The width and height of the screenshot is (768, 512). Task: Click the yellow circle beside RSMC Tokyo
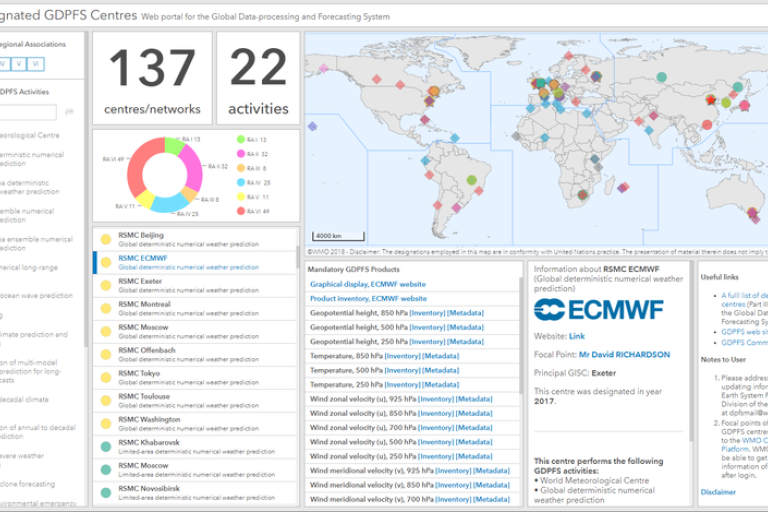coord(106,378)
